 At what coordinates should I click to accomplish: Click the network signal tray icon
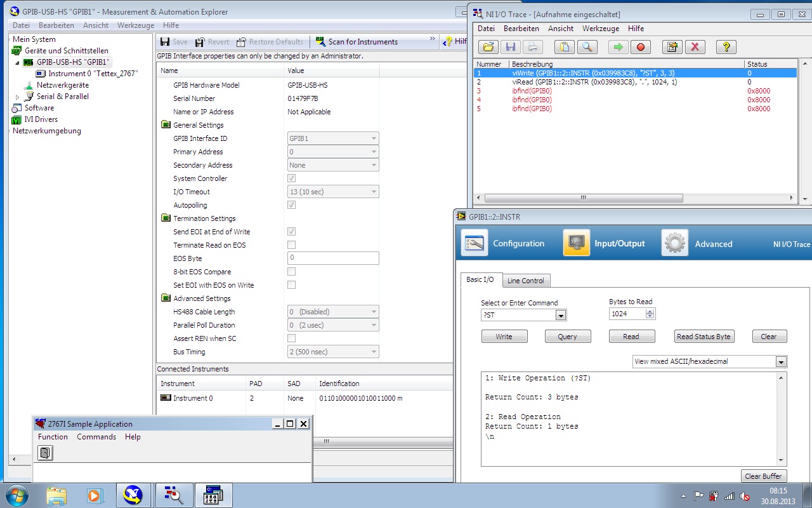[x=730, y=496]
